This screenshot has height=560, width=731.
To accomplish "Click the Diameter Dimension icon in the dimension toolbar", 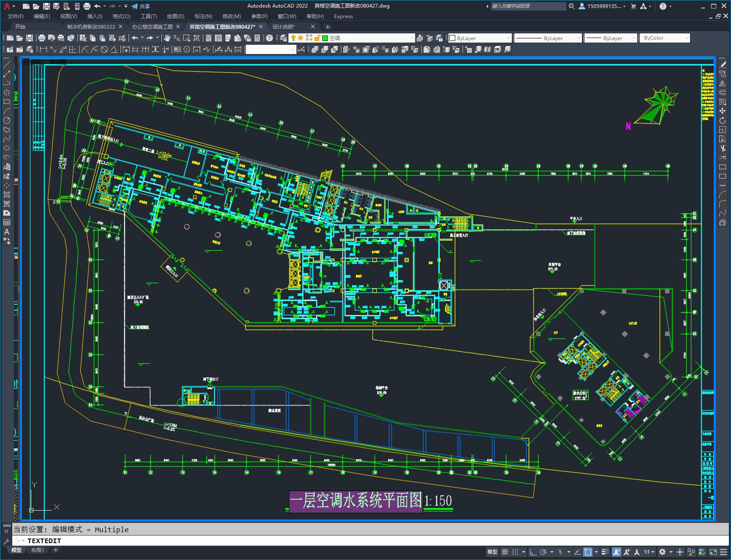I will (x=104, y=49).
